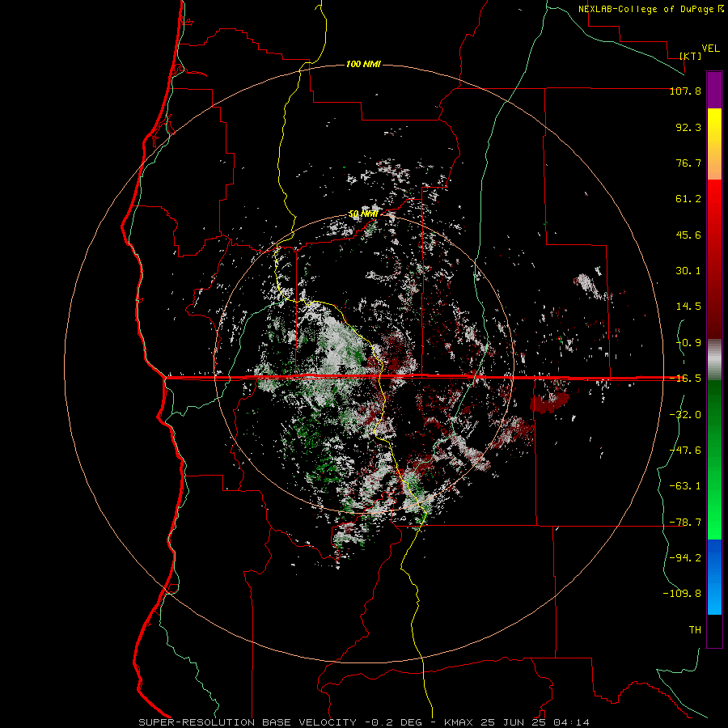Image resolution: width=728 pixels, height=728 pixels.
Task: Click the [KT] units label
Action: point(691,56)
